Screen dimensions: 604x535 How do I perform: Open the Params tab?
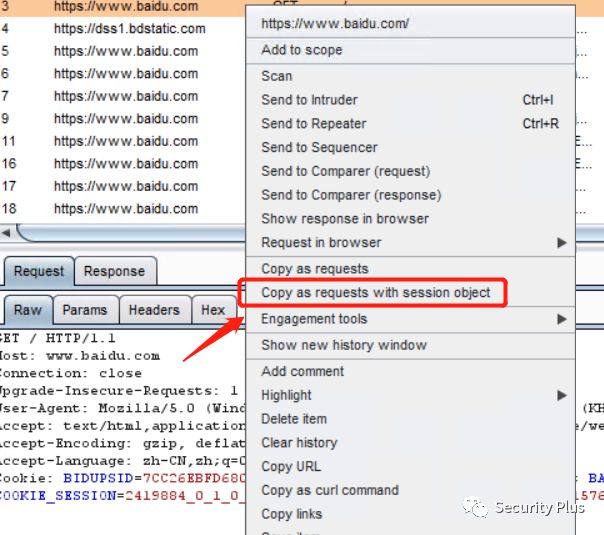85,310
